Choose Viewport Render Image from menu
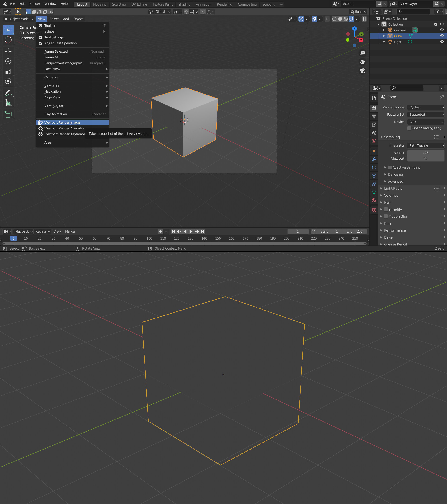This screenshot has height=504, width=447. (x=62, y=122)
